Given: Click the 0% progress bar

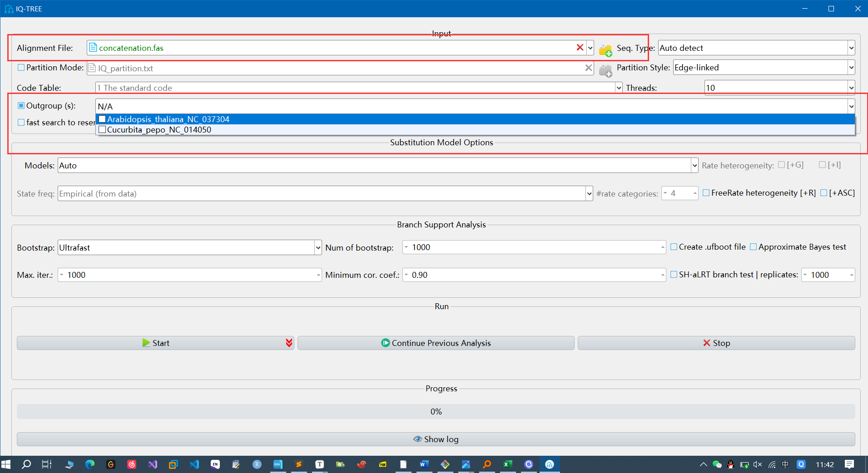Looking at the screenshot, I should 436,411.
